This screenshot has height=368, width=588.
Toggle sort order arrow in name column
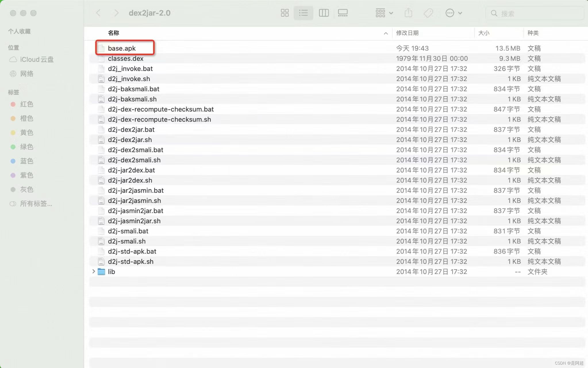tap(386, 33)
